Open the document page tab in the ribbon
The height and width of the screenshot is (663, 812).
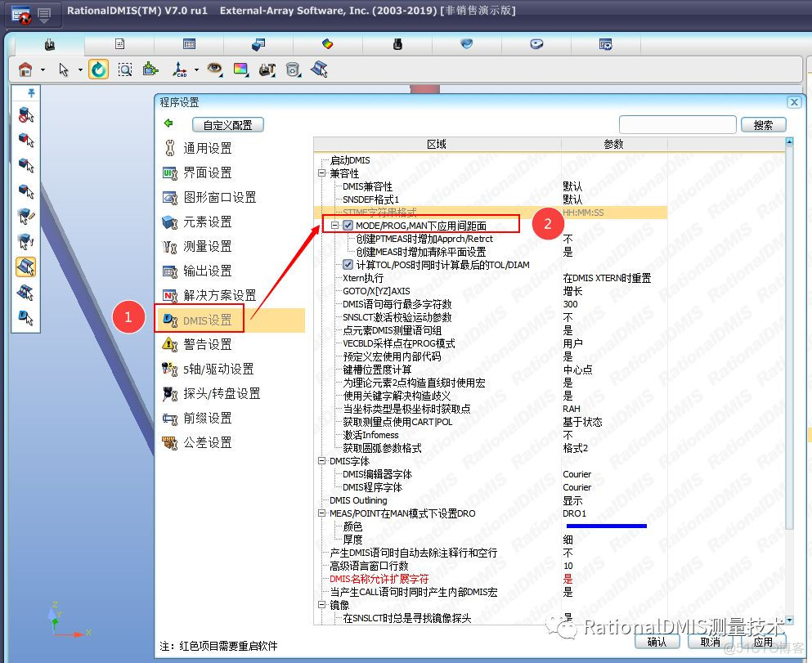tap(119, 44)
